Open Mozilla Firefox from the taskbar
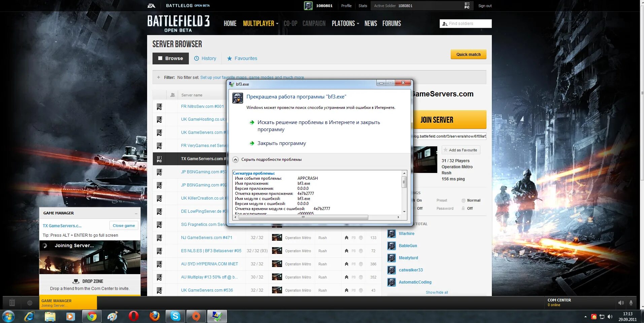This screenshot has width=644, height=323. point(155,317)
